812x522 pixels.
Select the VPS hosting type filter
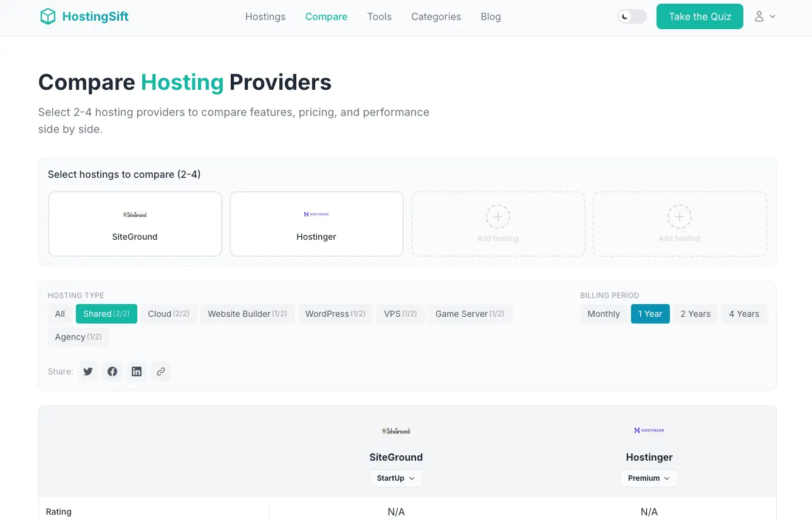point(400,314)
